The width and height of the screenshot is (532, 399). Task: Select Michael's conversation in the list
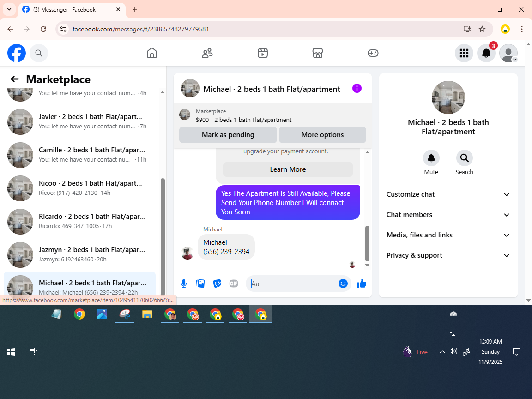(x=79, y=285)
